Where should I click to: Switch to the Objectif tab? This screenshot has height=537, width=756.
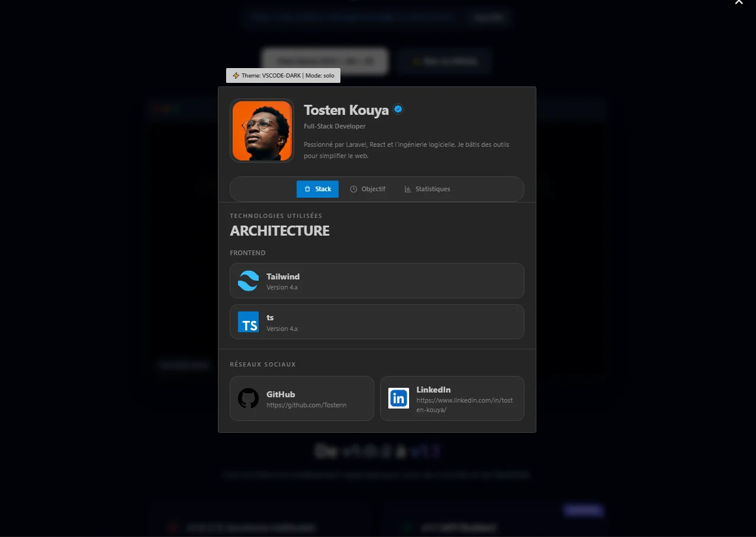(x=368, y=189)
